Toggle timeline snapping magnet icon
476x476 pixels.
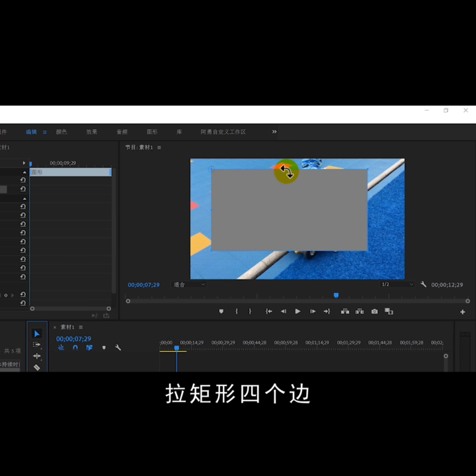pos(75,348)
